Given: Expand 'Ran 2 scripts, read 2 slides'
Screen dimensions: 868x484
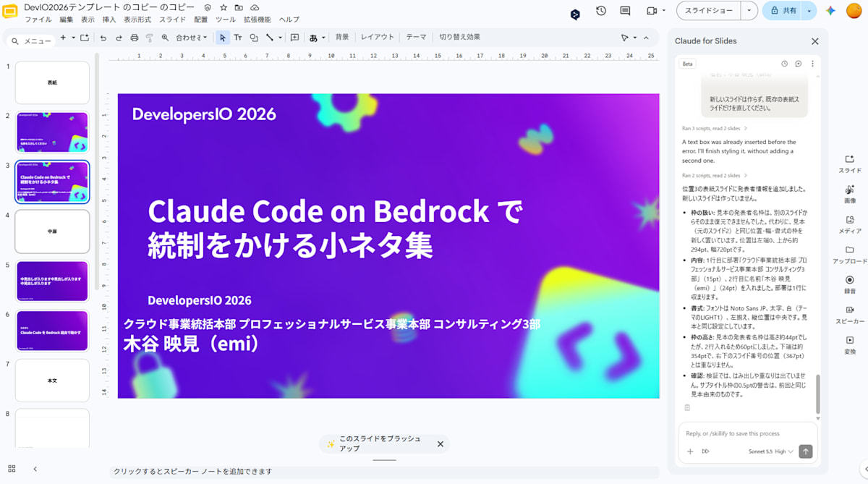Looking at the screenshot, I should (715, 175).
